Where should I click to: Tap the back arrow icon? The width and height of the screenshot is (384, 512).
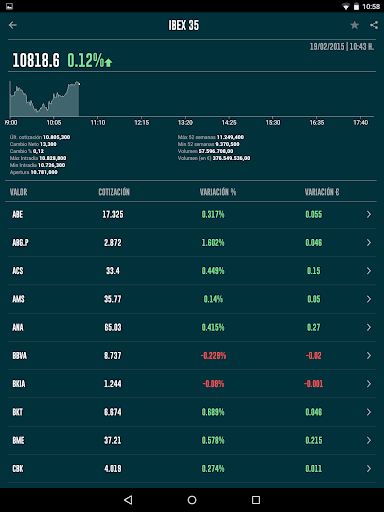coord(13,25)
